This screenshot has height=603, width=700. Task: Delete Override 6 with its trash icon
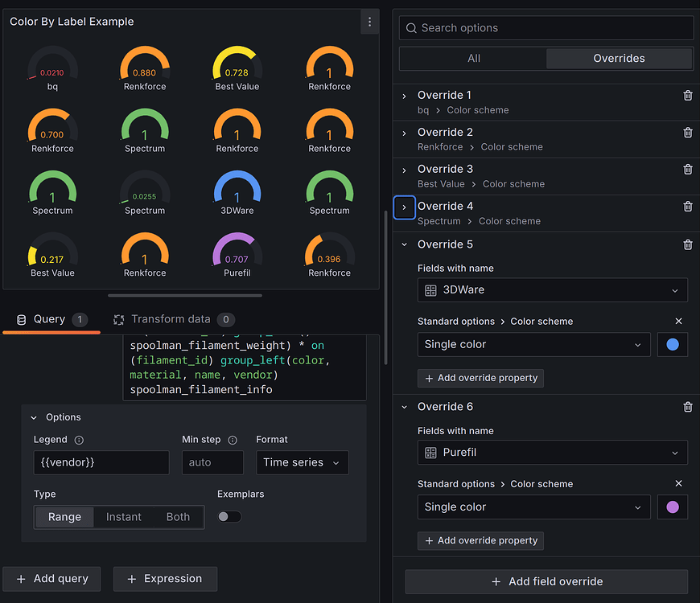pos(688,407)
